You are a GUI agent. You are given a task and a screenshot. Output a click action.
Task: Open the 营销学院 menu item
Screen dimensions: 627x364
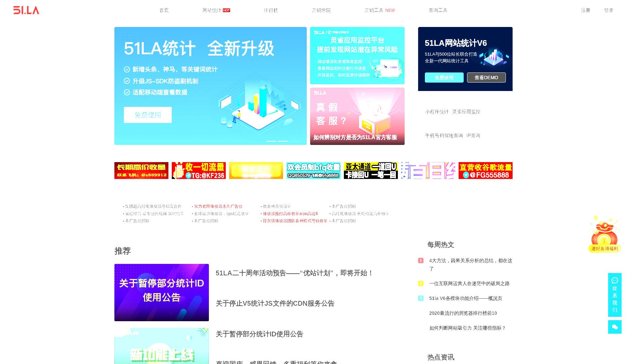[x=321, y=10]
